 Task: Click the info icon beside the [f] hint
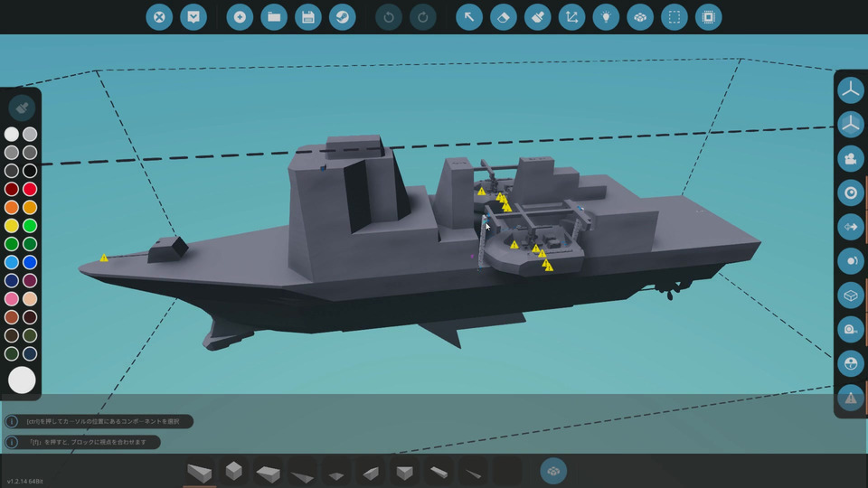point(12,442)
